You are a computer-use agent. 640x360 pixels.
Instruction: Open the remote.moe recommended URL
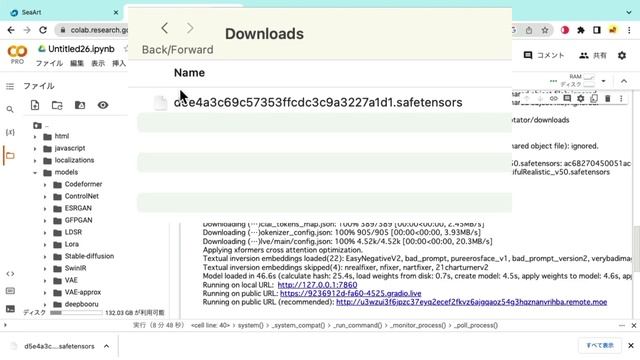pos(471,302)
